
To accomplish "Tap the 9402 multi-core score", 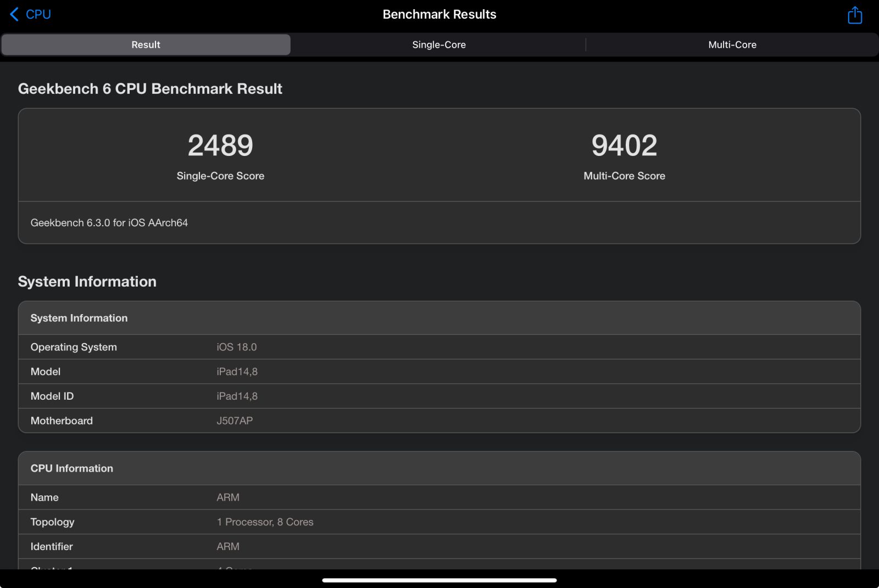I will (x=624, y=145).
